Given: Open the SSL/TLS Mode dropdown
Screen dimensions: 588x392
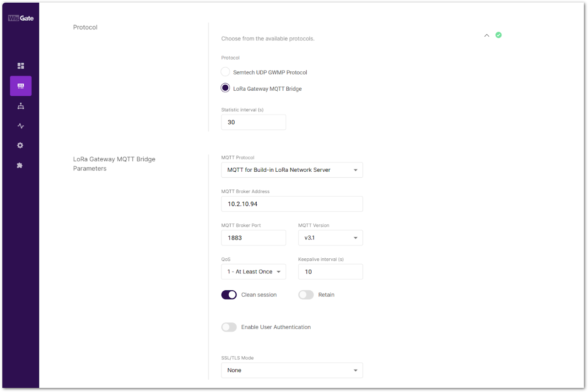Looking at the screenshot, I should click(292, 370).
